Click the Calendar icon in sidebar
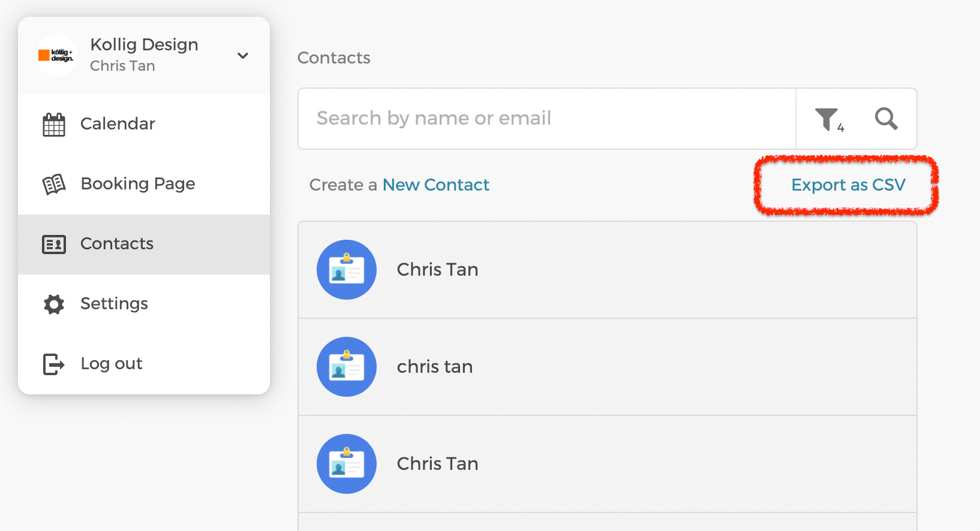Screen dimensions: 980x531 (x=54, y=124)
